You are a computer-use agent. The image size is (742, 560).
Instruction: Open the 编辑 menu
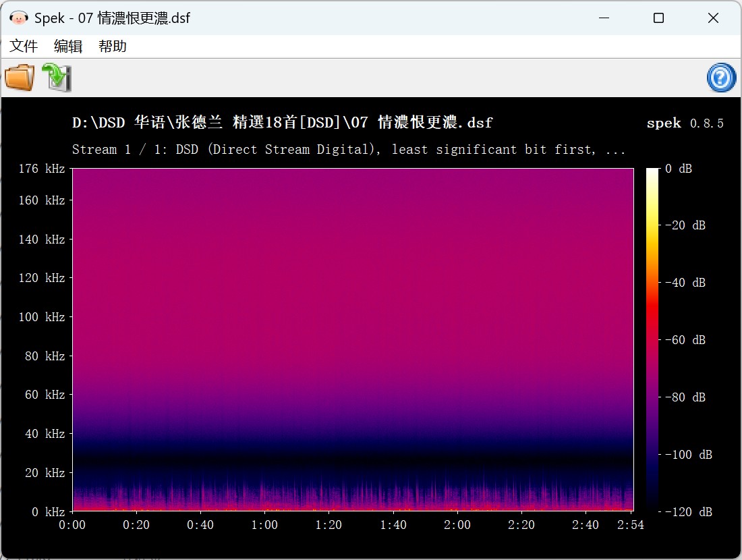click(67, 47)
